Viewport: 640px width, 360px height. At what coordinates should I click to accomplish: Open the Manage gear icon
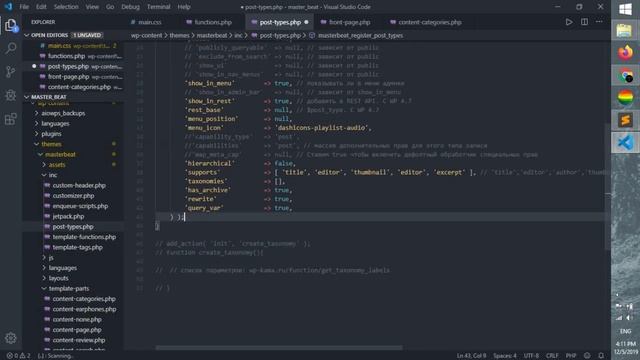11,338
